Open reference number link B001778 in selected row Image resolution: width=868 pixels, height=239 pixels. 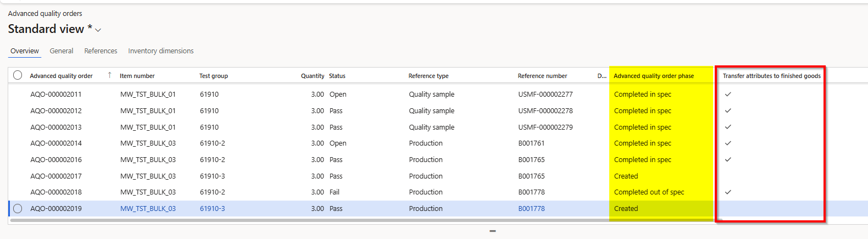(x=531, y=209)
